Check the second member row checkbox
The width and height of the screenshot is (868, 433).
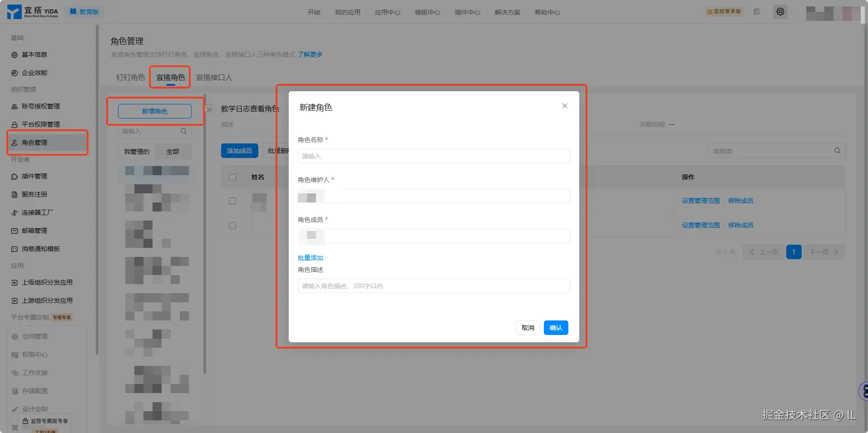click(232, 225)
